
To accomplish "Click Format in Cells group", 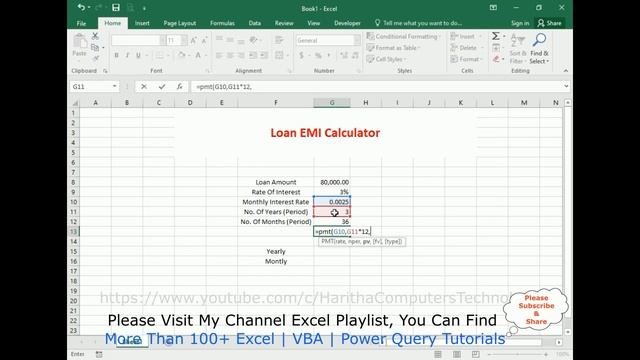I will (467, 59).
